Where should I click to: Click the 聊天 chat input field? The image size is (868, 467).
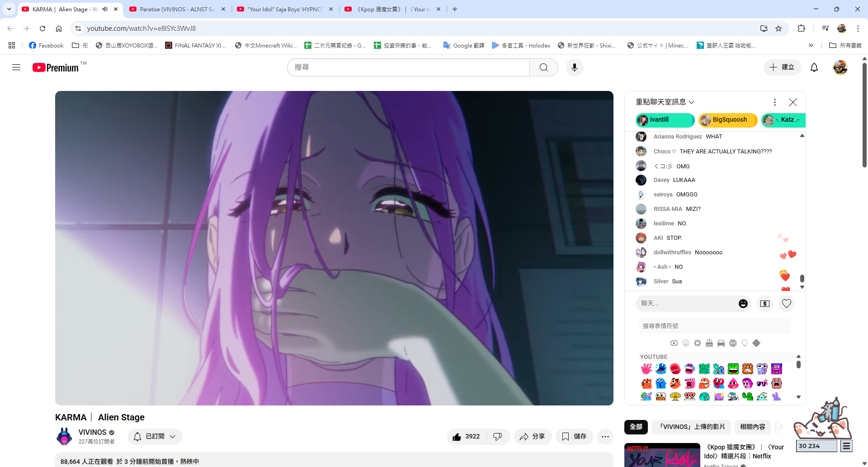coord(687,304)
